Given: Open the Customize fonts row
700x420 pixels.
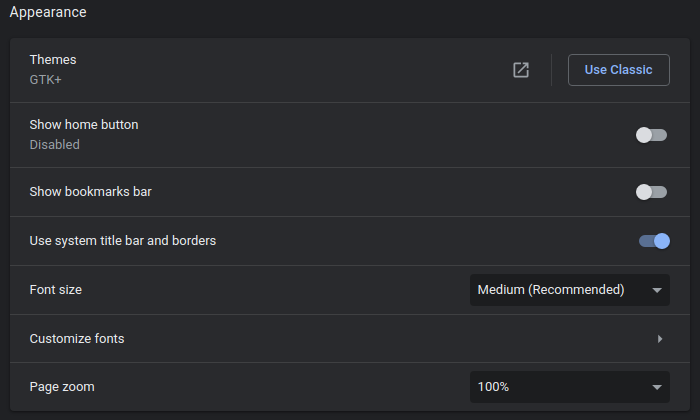Looking at the screenshot, I should click(x=350, y=339).
